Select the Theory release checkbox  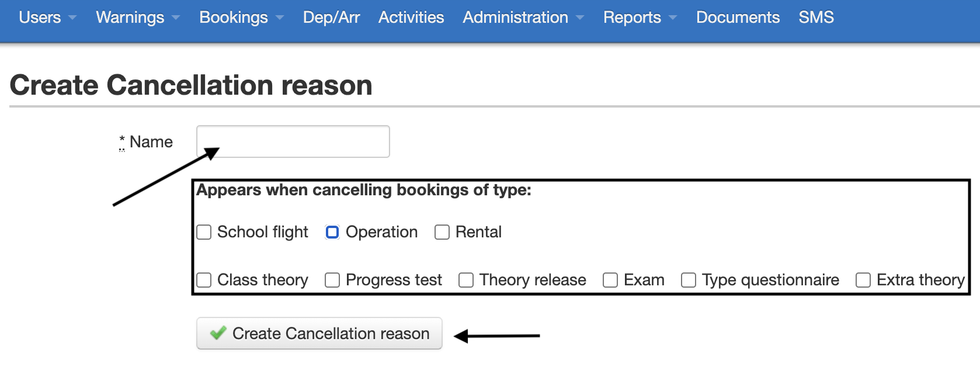(465, 280)
